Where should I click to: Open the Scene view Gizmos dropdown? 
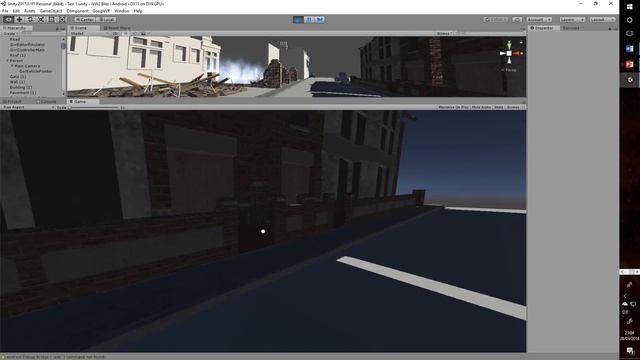click(444, 33)
